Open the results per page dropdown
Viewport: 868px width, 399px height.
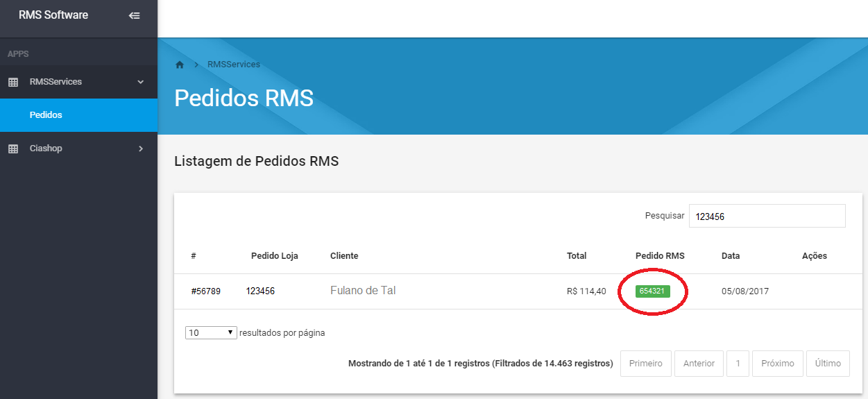(211, 333)
